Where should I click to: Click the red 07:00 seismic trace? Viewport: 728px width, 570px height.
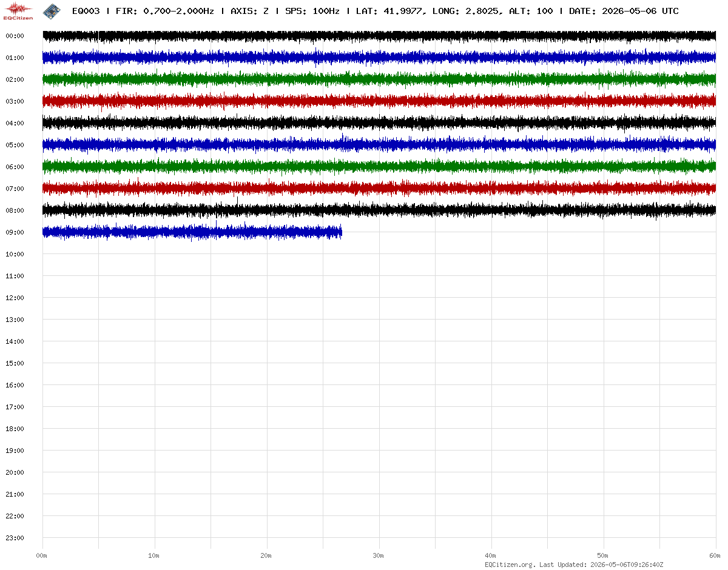(379, 189)
